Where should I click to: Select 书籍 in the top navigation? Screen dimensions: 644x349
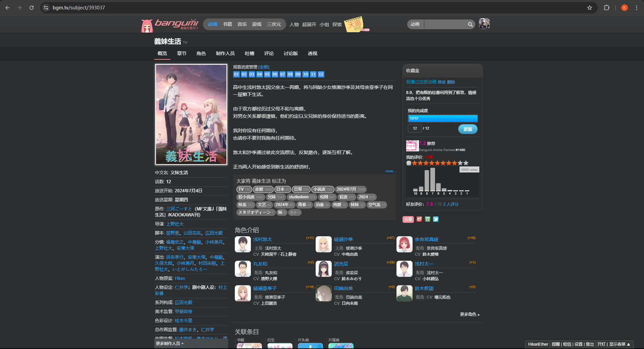tap(227, 24)
